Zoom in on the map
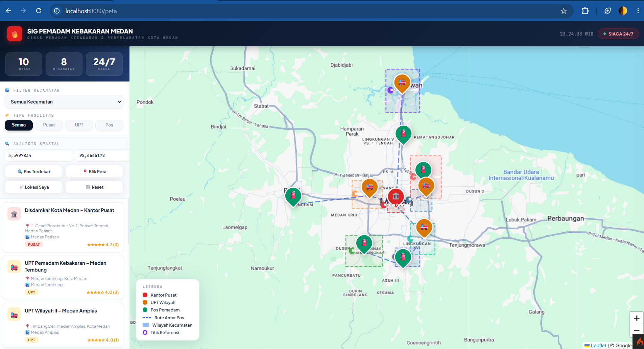This screenshot has width=644, height=349. pos(637,318)
